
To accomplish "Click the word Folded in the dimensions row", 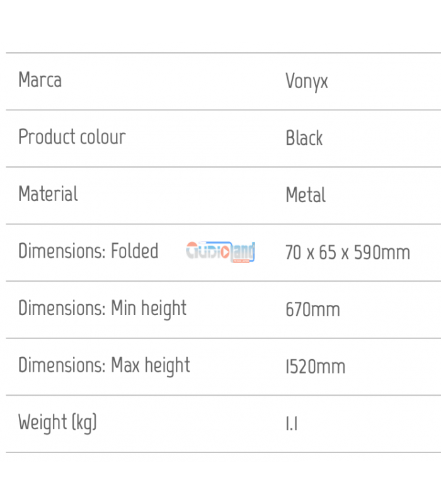I will (x=135, y=251).
